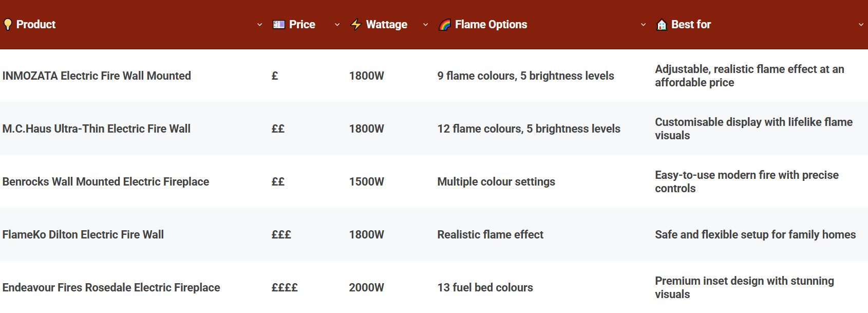The height and width of the screenshot is (313, 868).
Task: Open the Best for column dropdown
Action: click(x=862, y=24)
